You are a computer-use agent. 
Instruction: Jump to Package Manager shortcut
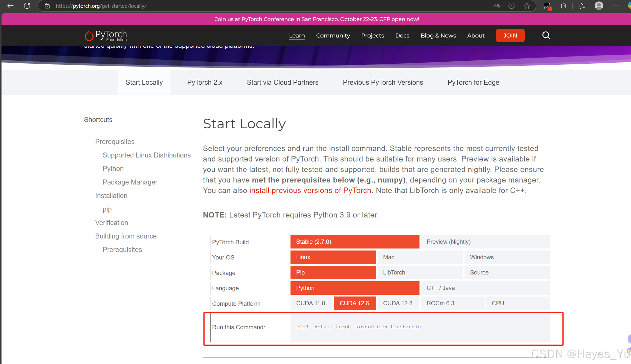130,182
